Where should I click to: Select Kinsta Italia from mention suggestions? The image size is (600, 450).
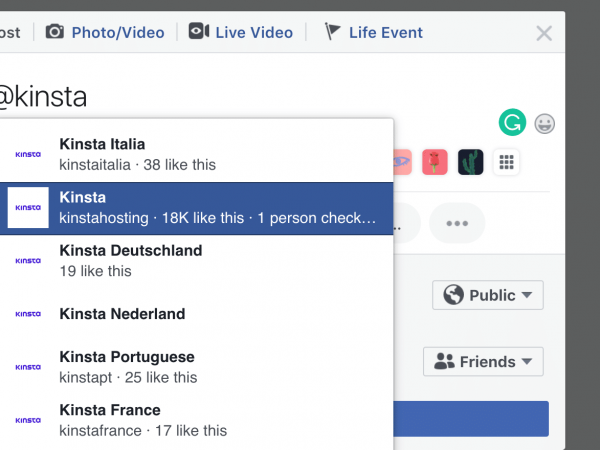pyautogui.click(x=195, y=153)
